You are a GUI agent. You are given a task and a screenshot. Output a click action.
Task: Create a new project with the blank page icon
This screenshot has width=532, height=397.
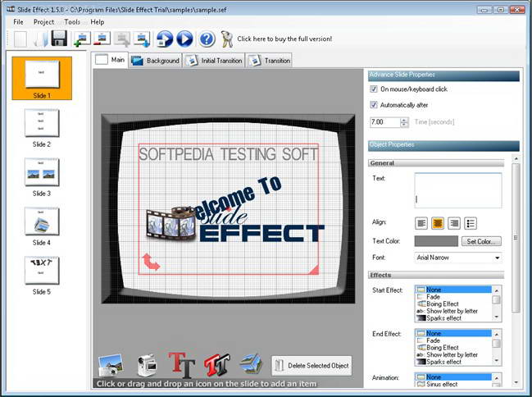20,39
